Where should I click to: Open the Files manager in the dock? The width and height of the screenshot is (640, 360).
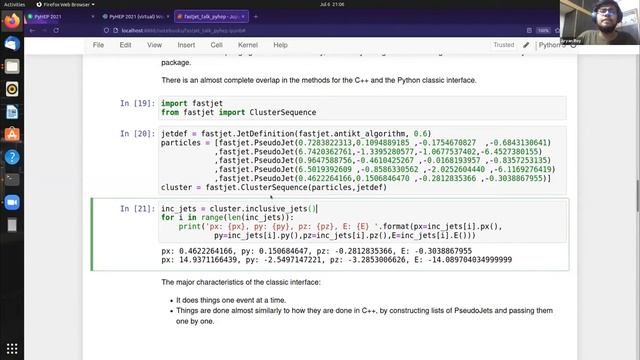(12, 66)
